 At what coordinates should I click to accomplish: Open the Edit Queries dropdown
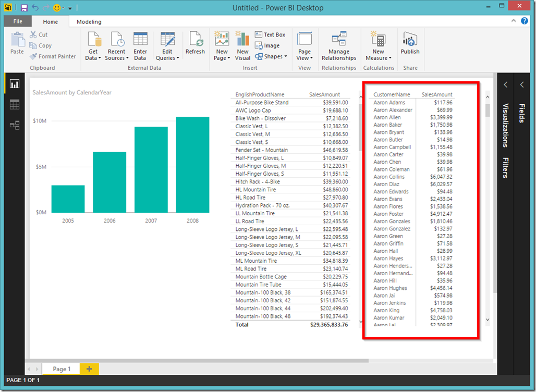(167, 46)
